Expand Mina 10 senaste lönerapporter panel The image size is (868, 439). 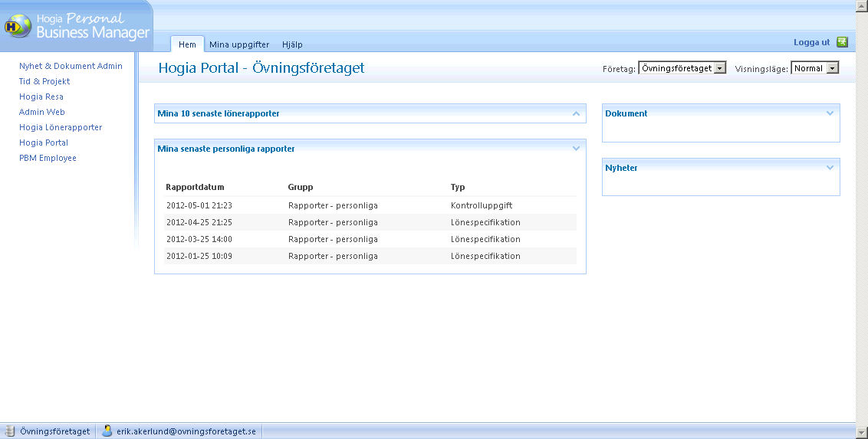coord(577,113)
